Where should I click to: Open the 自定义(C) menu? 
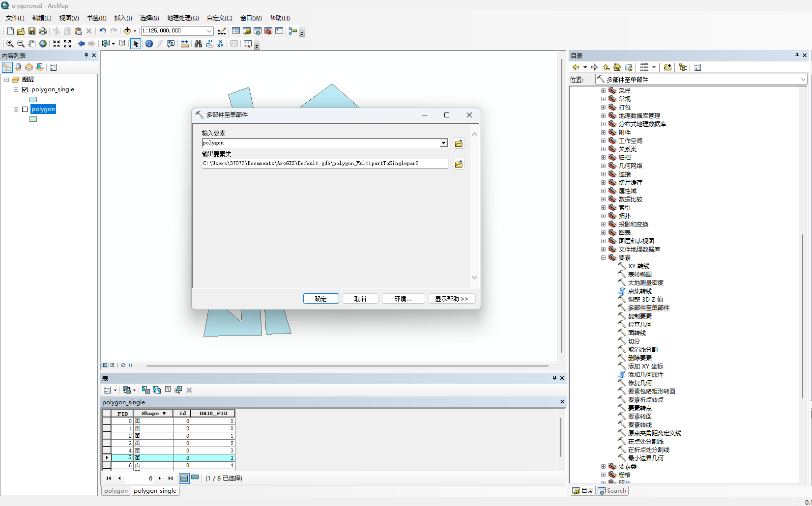coord(219,18)
